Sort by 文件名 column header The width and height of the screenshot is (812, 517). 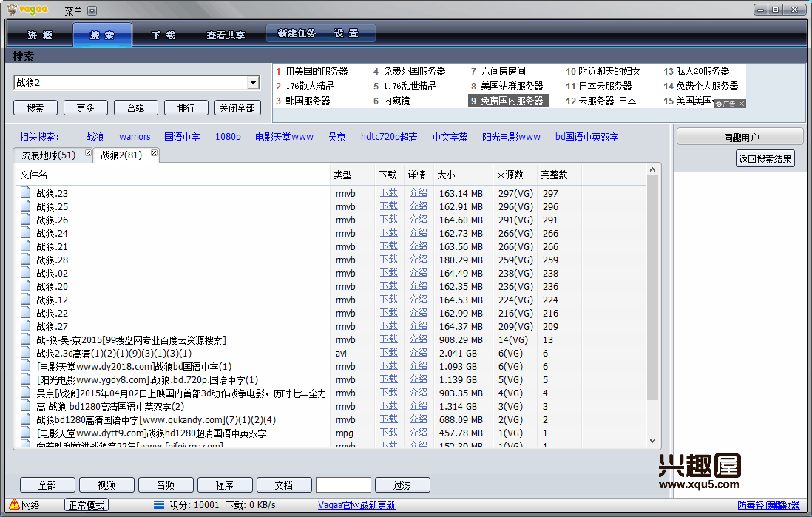173,175
